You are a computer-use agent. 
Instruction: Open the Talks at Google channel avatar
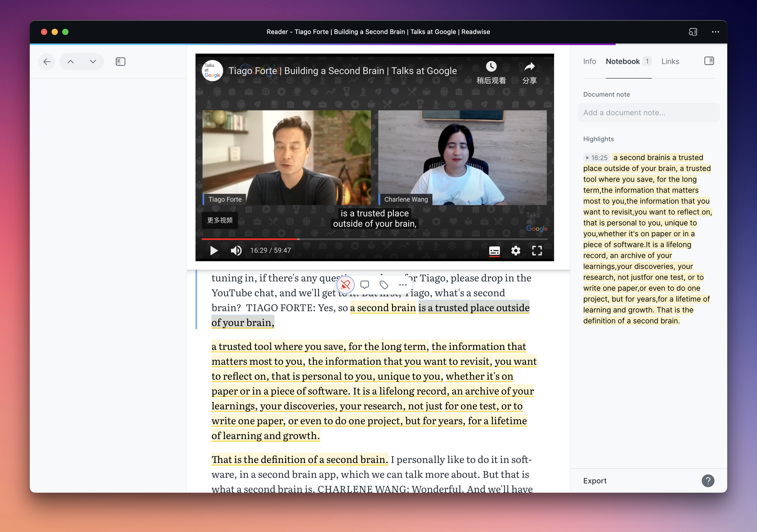(212, 71)
